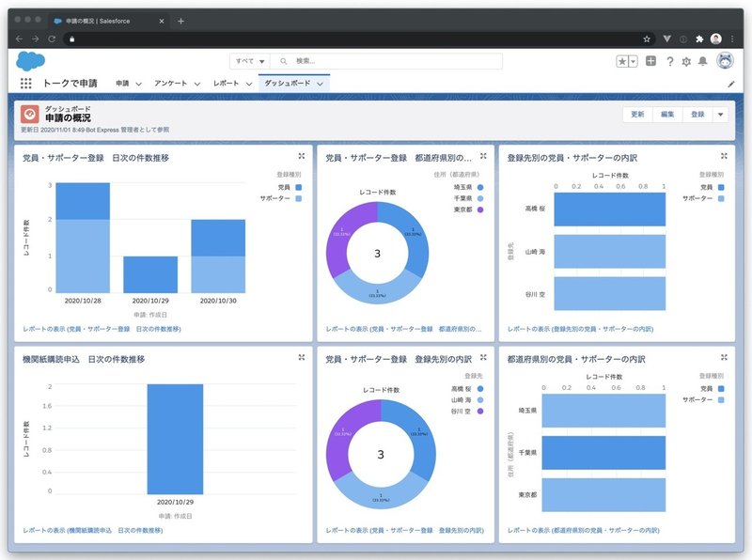Viewport: 752px width, 560px height.
Task: Open the Chrome profile avatar
Action: click(716, 39)
